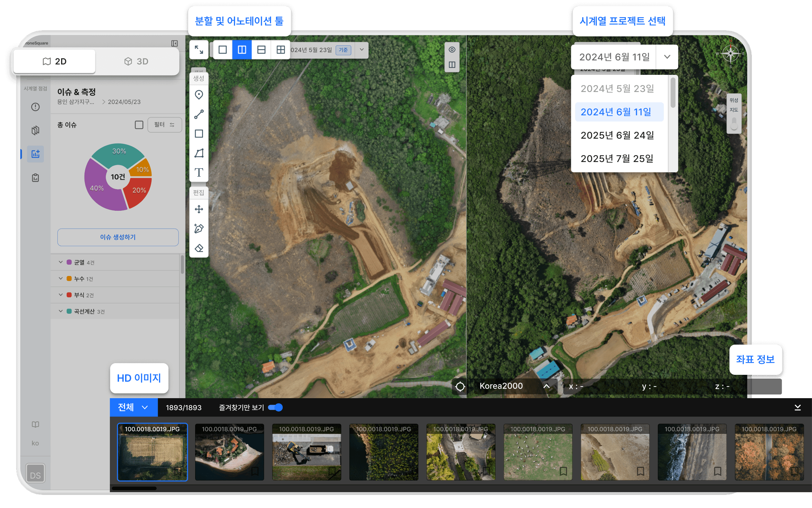Select the line measurement tool
Viewport: 812px width, 508px height.
[199, 114]
